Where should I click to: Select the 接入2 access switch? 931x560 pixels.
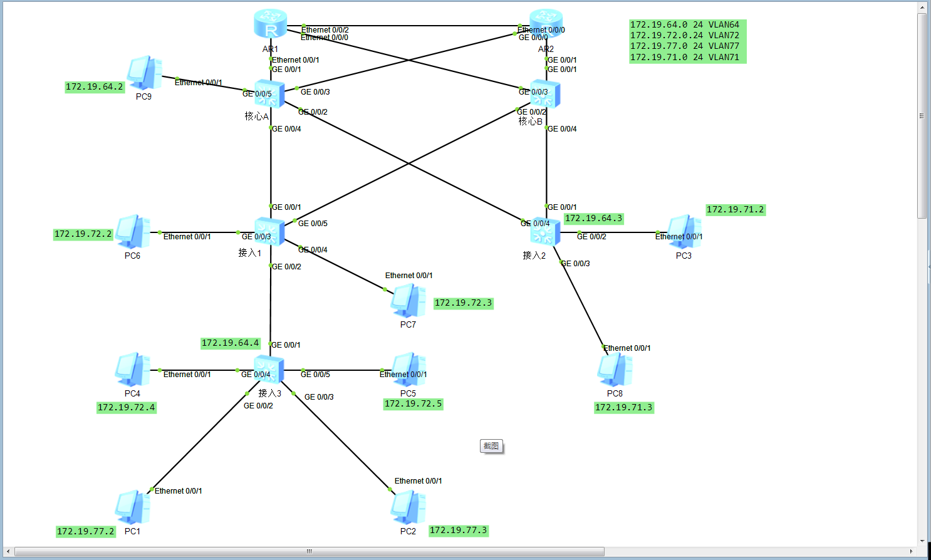[546, 232]
